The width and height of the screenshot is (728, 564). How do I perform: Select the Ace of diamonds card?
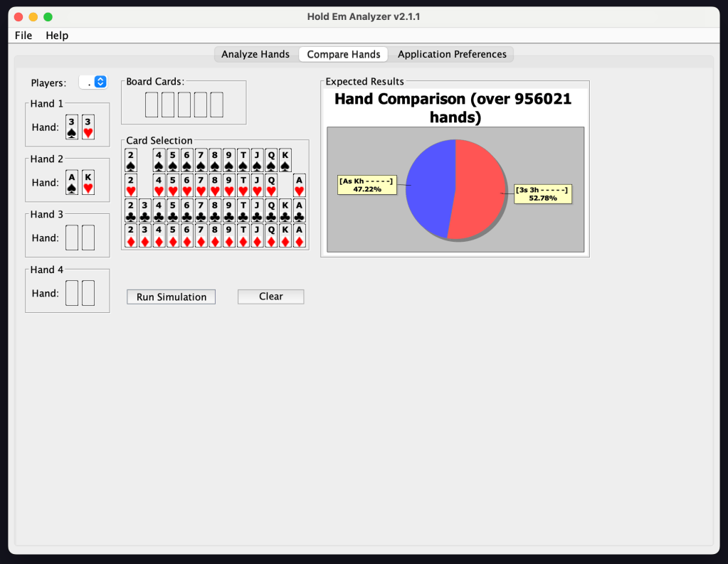(x=300, y=235)
